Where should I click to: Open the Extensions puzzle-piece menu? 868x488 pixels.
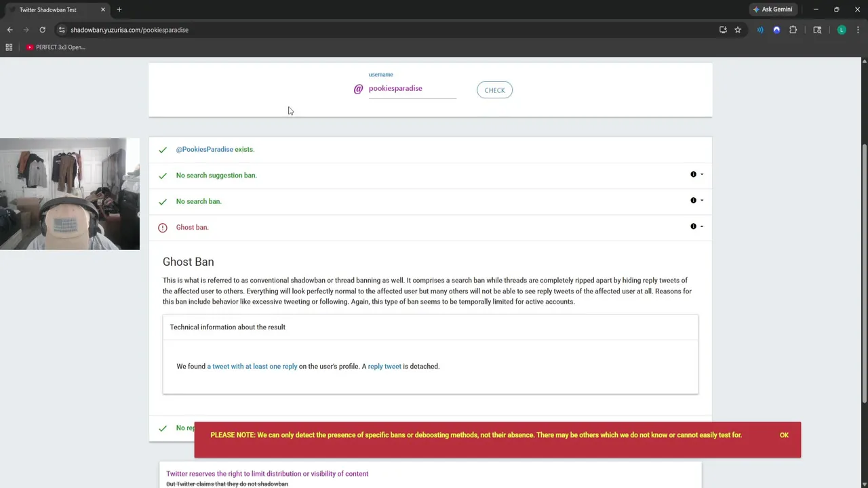(793, 30)
